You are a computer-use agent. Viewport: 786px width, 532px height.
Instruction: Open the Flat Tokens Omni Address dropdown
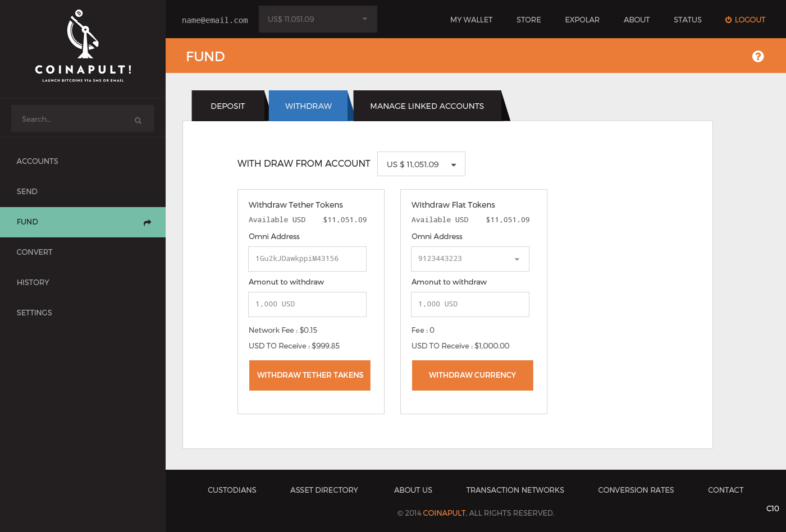(x=470, y=259)
